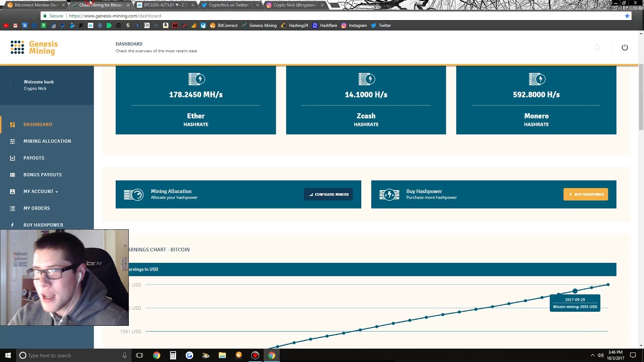This screenshot has width=644, height=362.
Task: Click the Zcash hashrate card
Action: [x=366, y=100]
